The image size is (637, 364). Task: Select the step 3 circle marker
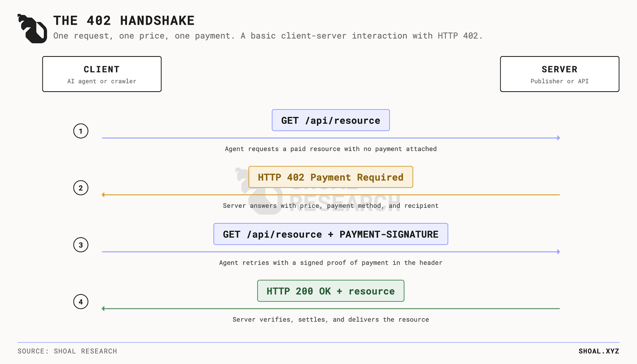coord(81,245)
